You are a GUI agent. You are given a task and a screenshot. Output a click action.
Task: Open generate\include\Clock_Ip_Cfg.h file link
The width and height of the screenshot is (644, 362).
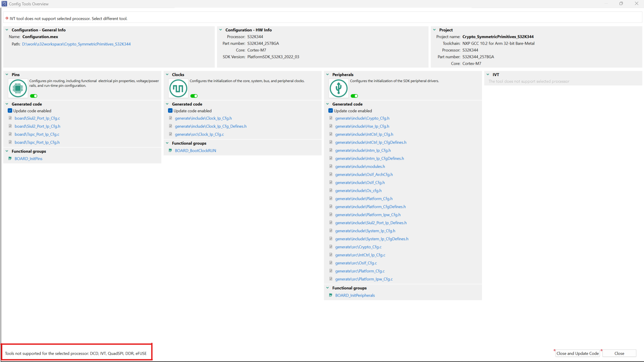click(203, 118)
